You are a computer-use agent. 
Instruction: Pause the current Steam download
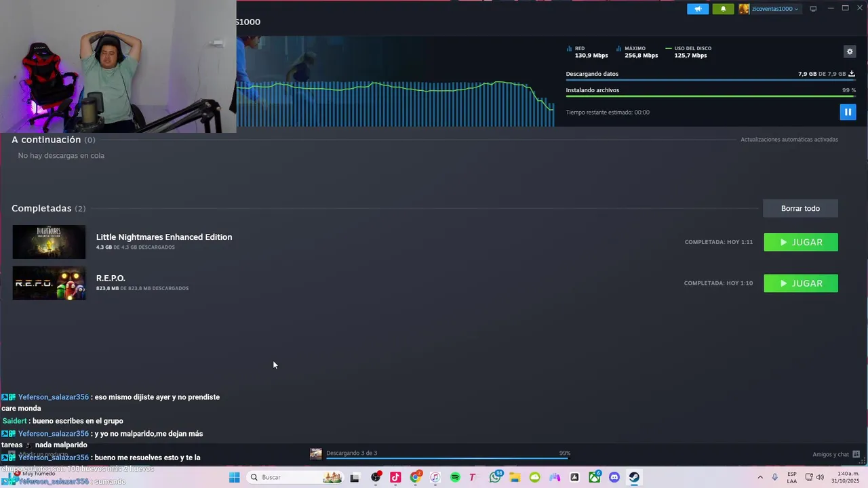pos(848,112)
